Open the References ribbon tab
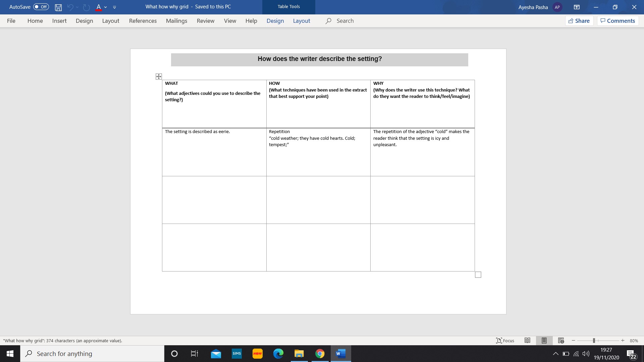The width and height of the screenshot is (644, 362). [143, 21]
